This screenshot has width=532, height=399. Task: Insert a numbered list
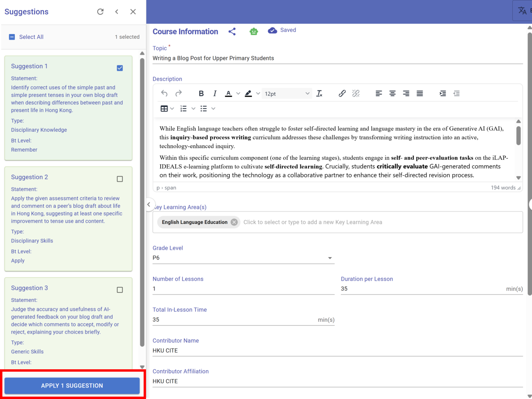click(x=183, y=109)
